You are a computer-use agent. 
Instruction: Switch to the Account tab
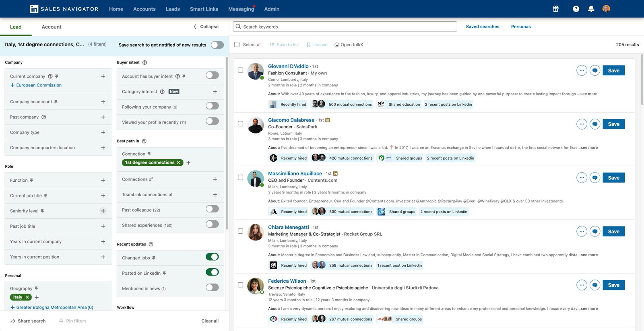[52, 27]
